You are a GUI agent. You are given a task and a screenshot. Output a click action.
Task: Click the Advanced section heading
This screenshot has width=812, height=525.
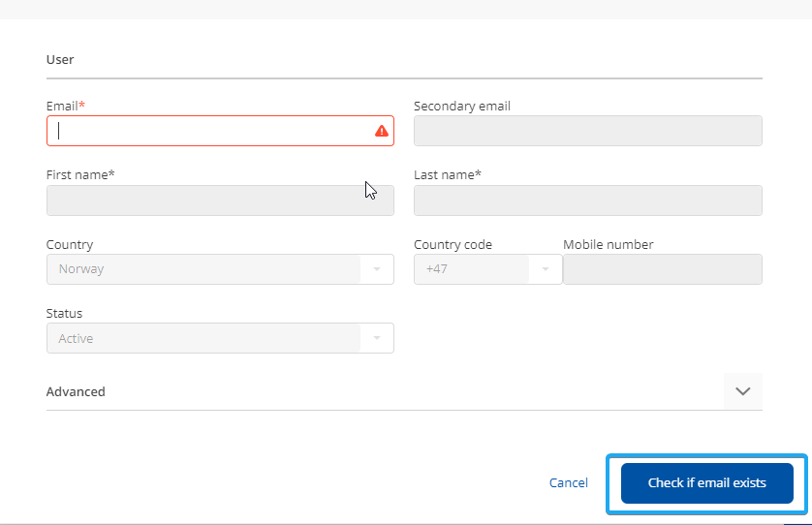point(76,392)
